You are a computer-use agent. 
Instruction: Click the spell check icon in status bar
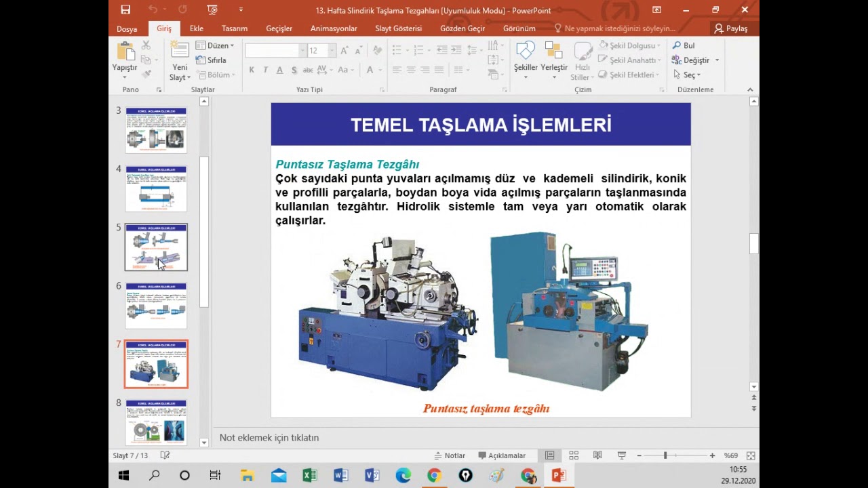click(165, 455)
